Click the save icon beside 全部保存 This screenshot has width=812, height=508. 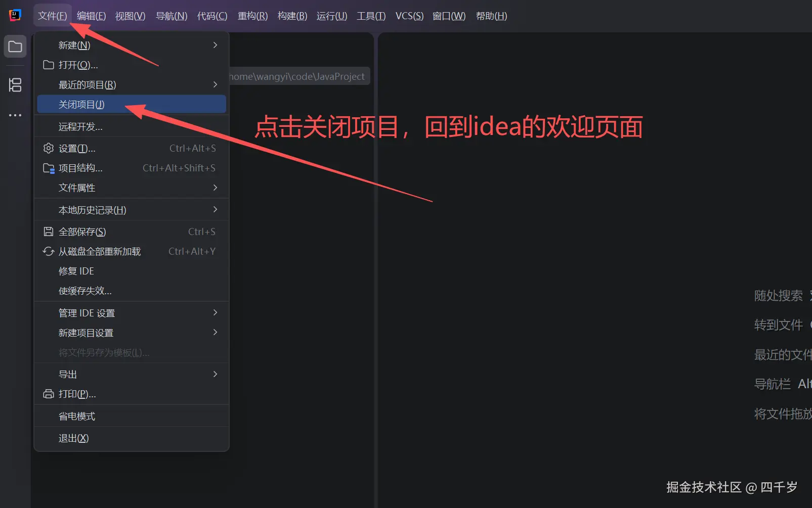(x=48, y=231)
